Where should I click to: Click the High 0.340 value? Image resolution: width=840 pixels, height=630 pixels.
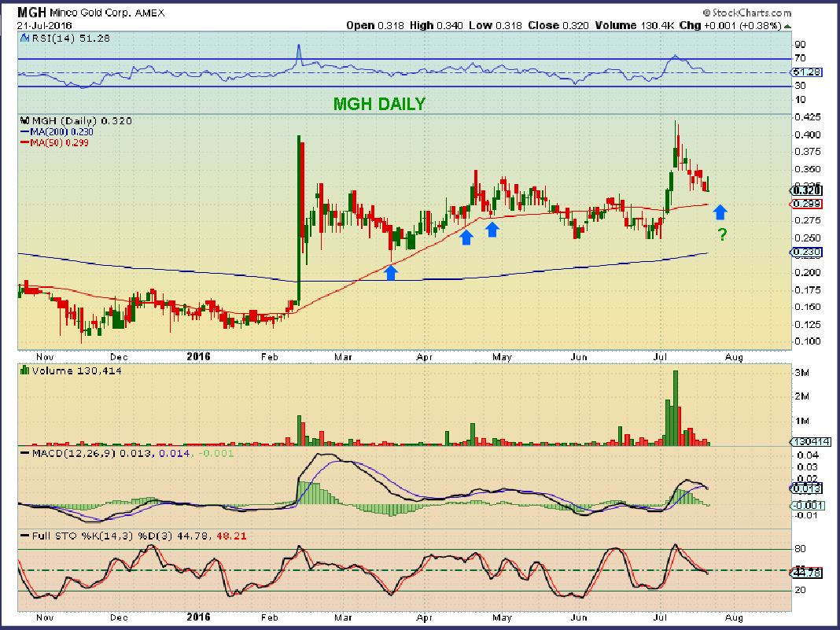436,25
